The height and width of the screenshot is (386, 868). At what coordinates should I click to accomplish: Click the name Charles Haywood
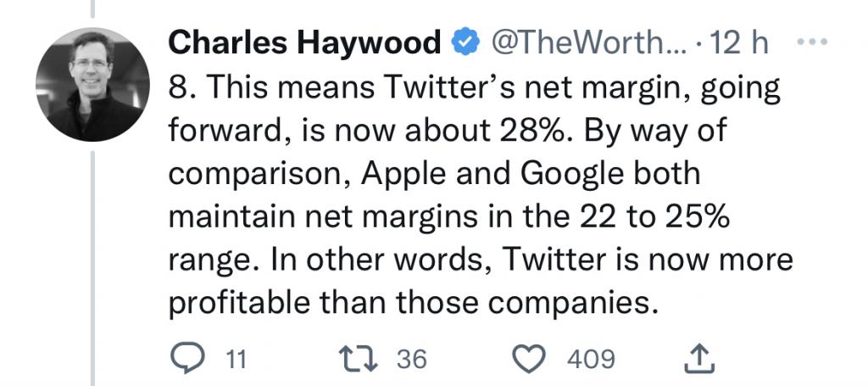pos(304,42)
